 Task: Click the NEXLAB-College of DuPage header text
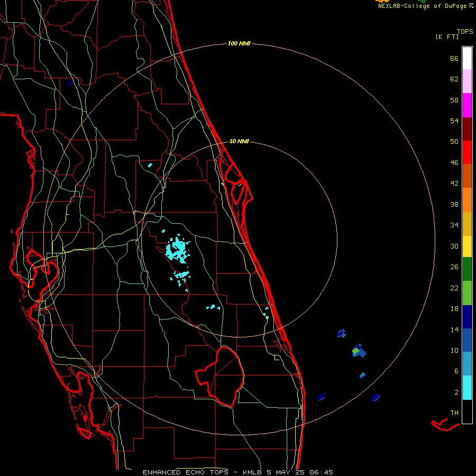pyautogui.click(x=425, y=6)
